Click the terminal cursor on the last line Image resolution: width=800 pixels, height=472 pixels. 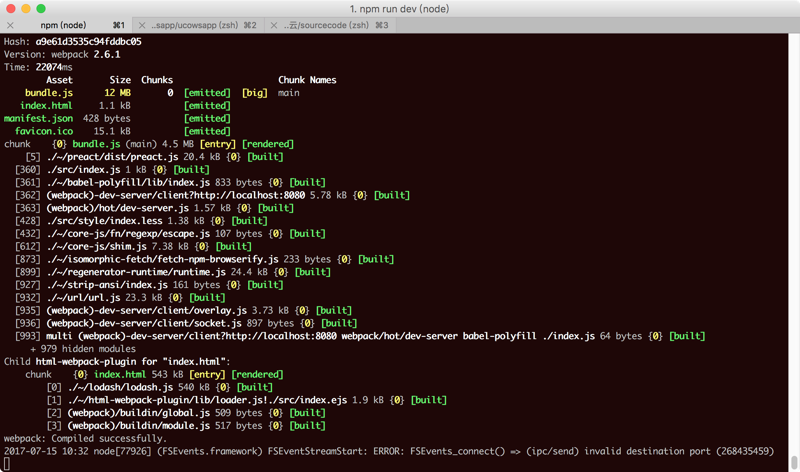[7, 464]
